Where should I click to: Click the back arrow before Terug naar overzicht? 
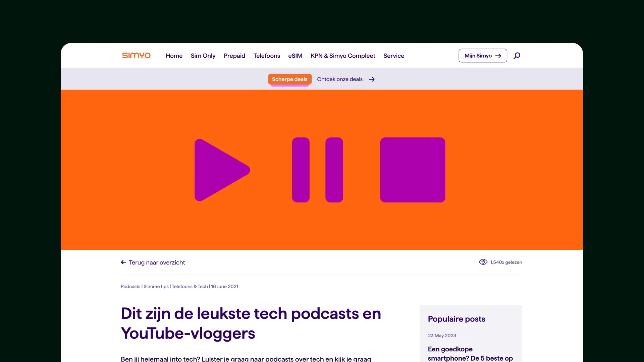point(123,262)
